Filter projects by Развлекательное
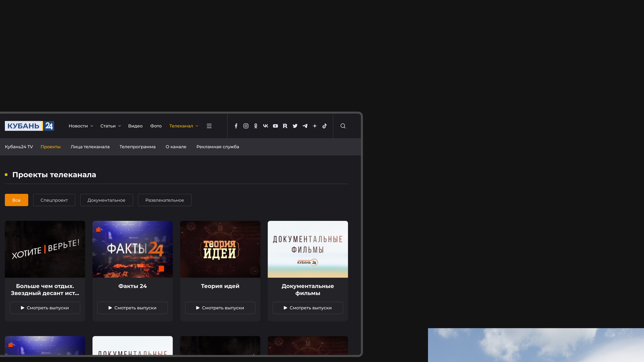644x362 pixels. 165,200
